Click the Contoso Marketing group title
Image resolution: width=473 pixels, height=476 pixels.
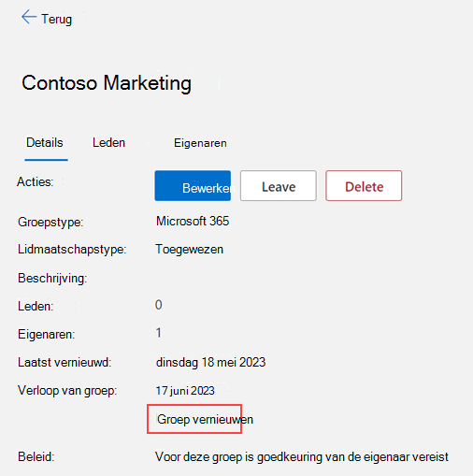point(107,83)
